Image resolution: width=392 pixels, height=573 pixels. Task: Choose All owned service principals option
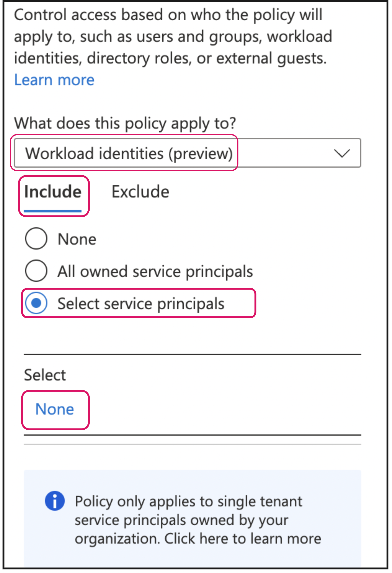(x=36, y=271)
